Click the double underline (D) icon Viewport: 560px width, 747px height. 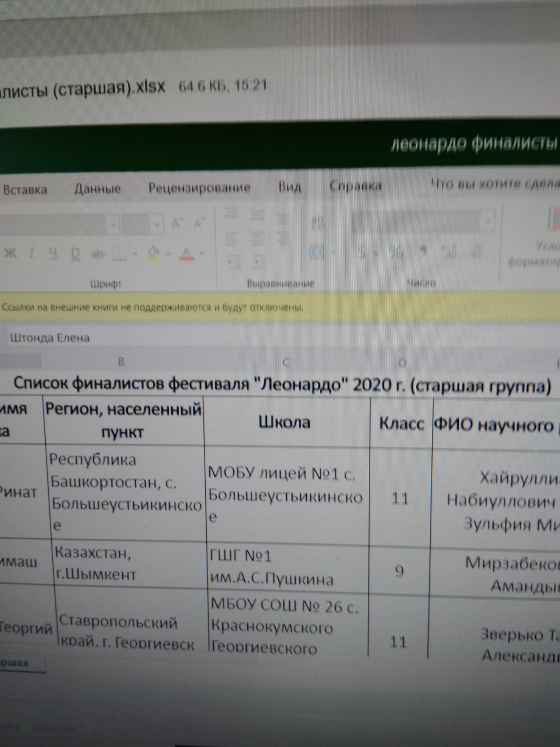coord(76,254)
